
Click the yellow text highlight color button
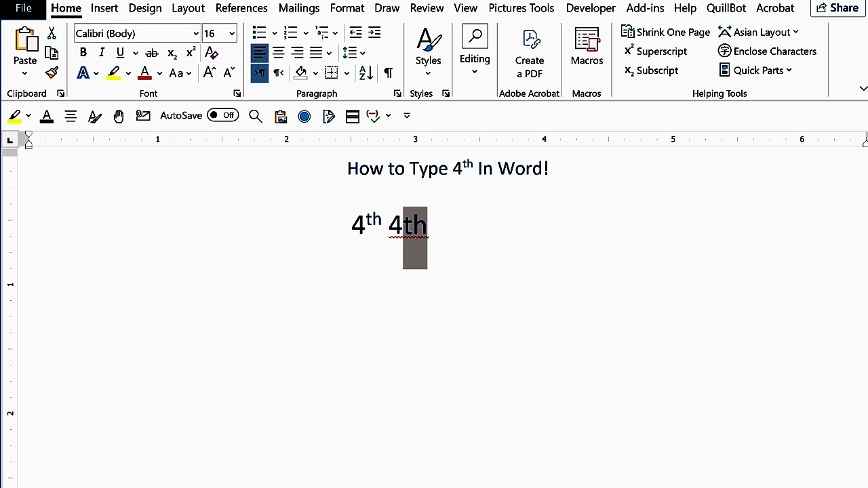tap(114, 73)
